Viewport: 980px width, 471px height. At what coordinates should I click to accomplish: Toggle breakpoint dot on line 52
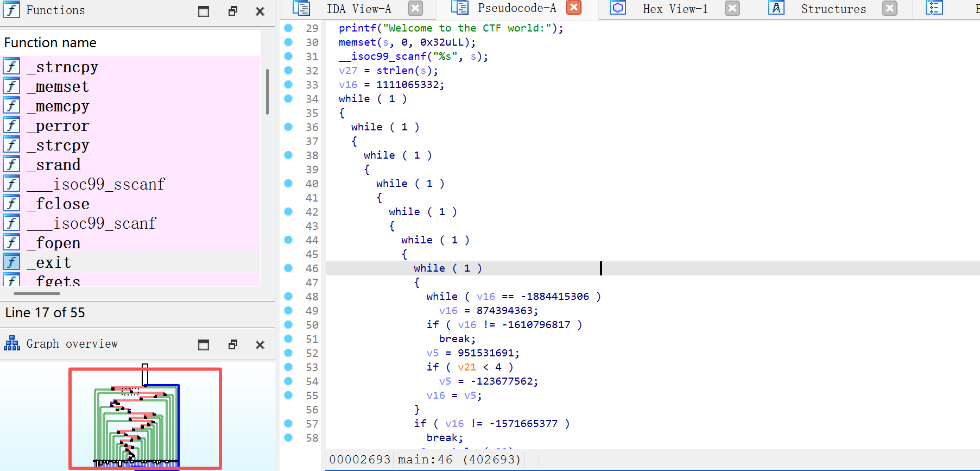coord(288,353)
